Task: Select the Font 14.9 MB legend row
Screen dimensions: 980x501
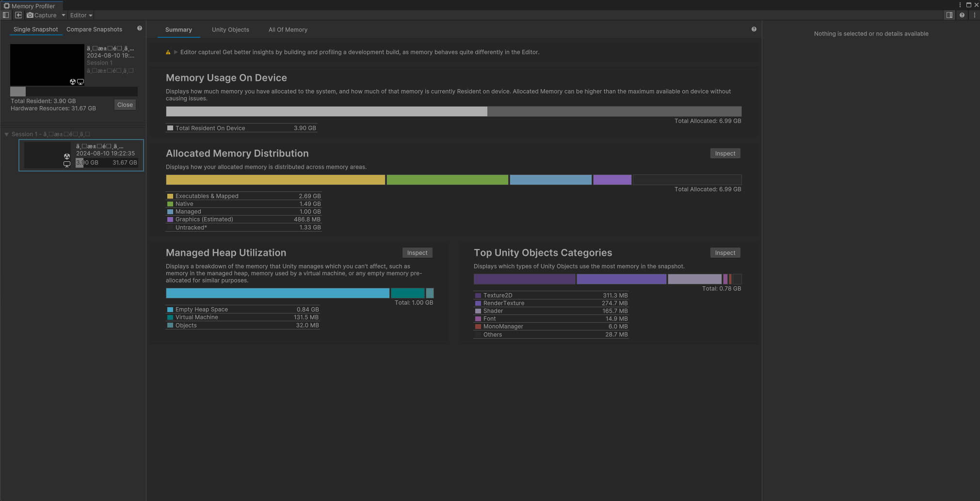Action: pos(551,319)
